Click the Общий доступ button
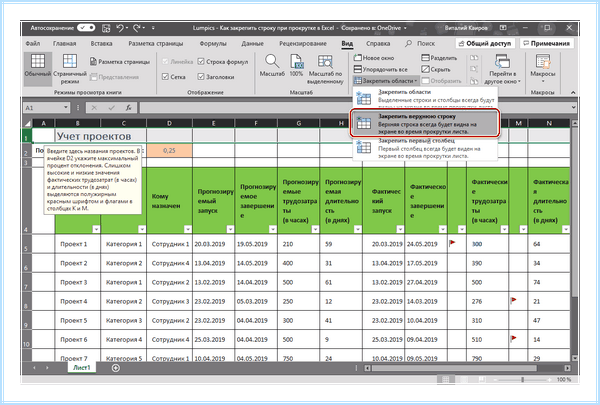 pyautogui.click(x=485, y=43)
